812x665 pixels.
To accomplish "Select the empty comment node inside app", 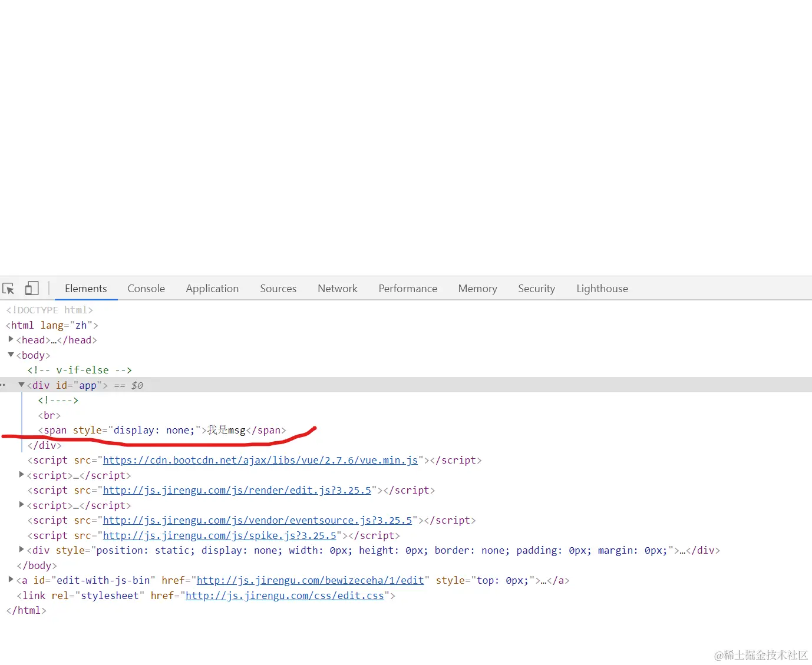I will click(58, 400).
